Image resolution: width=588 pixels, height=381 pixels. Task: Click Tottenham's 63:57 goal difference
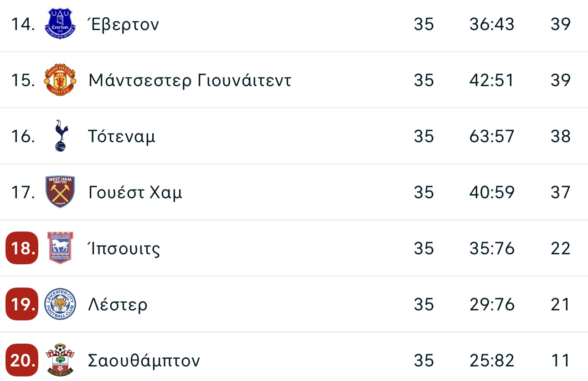pos(492,136)
